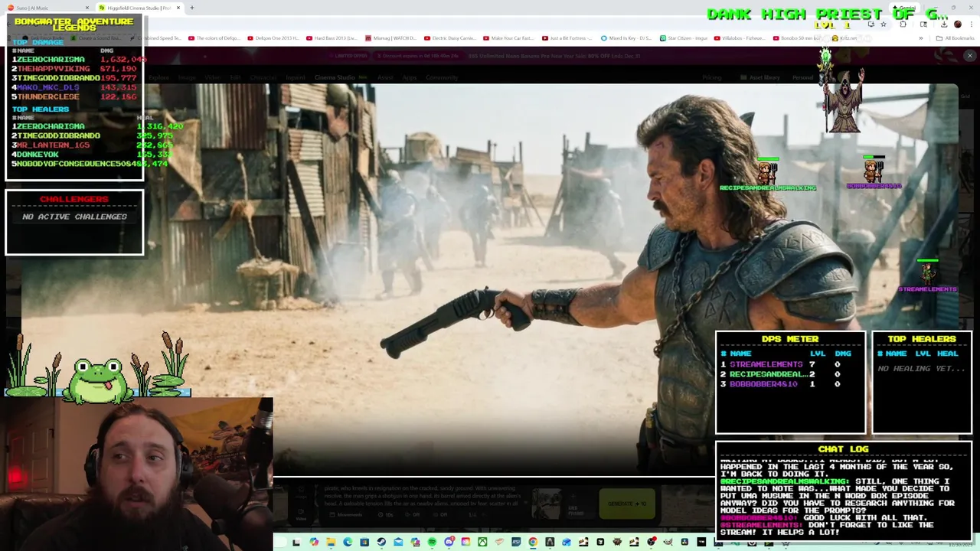Open the Asset Library
This screenshot has height=551, width=980.
click(x=759, y=77)
